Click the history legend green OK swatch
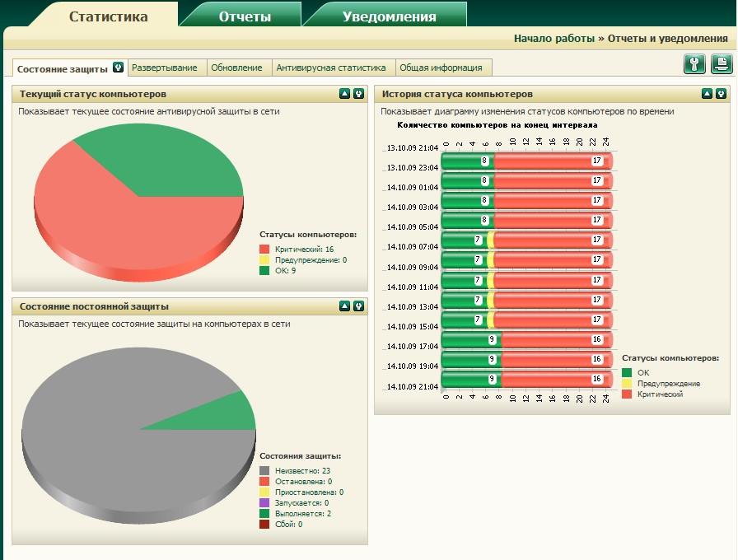This screenshot has height=560, width=738. pos(627,373)
